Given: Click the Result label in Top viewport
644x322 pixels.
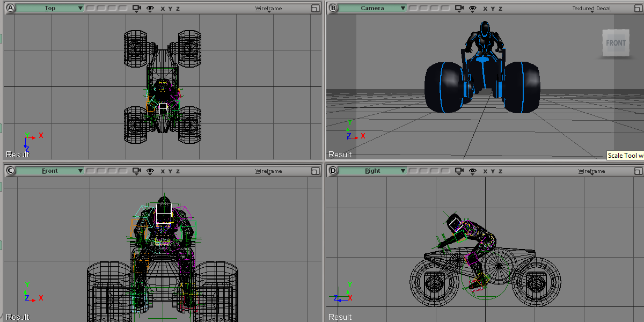Looking at the screenshot, I should (x=18, y=155).
